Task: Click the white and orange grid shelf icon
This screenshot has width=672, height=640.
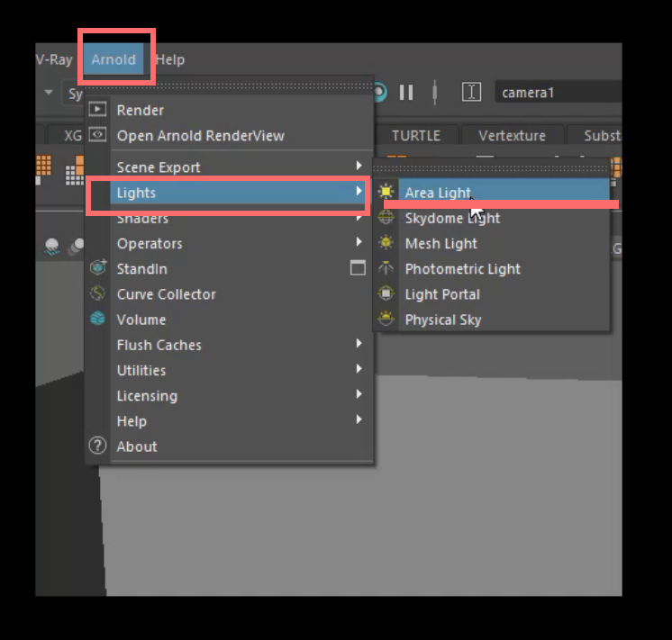Action: pos(75,170)
